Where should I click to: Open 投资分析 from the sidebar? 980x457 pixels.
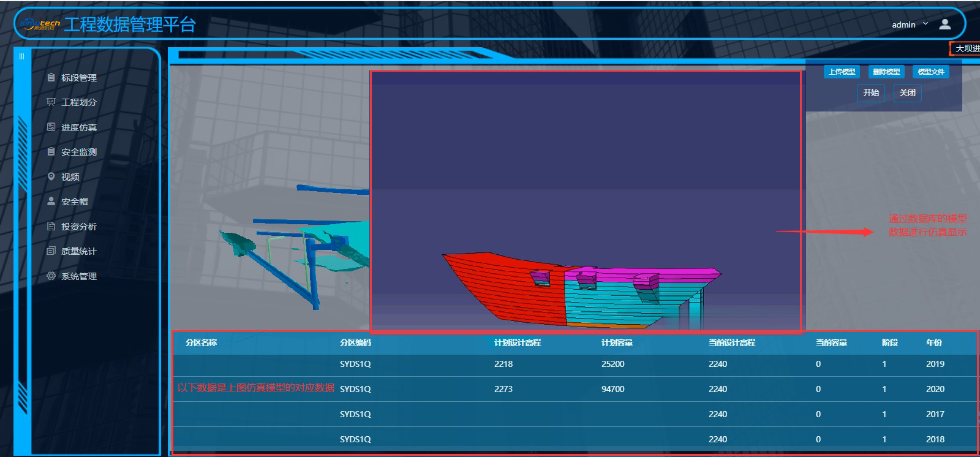tap(78, 226)
